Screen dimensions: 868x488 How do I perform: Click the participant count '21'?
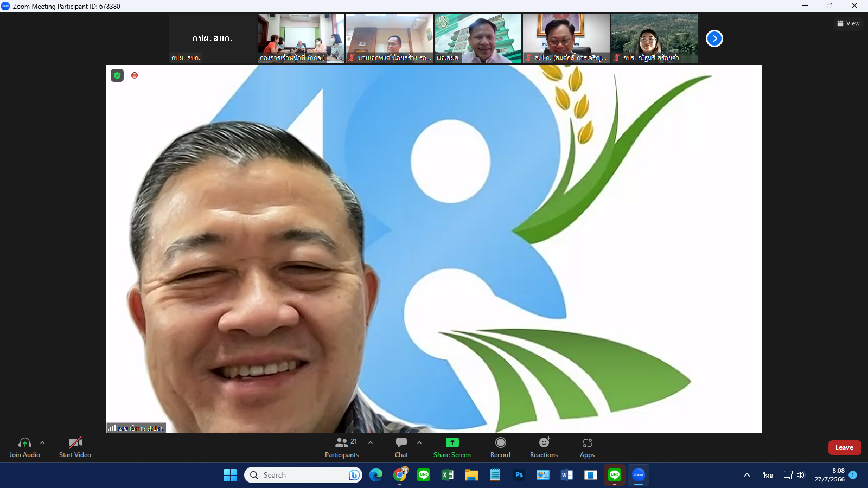pyautogui.click(x=354, y=441)
